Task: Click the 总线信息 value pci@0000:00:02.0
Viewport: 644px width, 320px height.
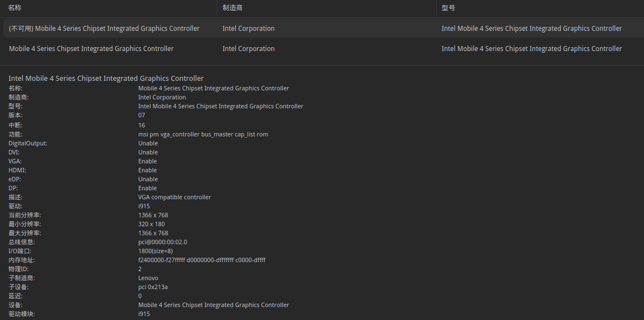Action: click(162, 242)
